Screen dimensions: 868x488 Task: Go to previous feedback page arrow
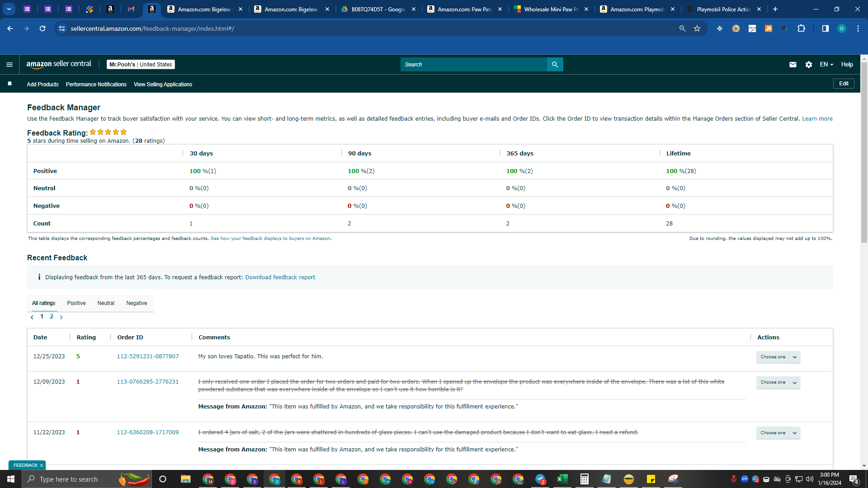click(x=32, y=317)
